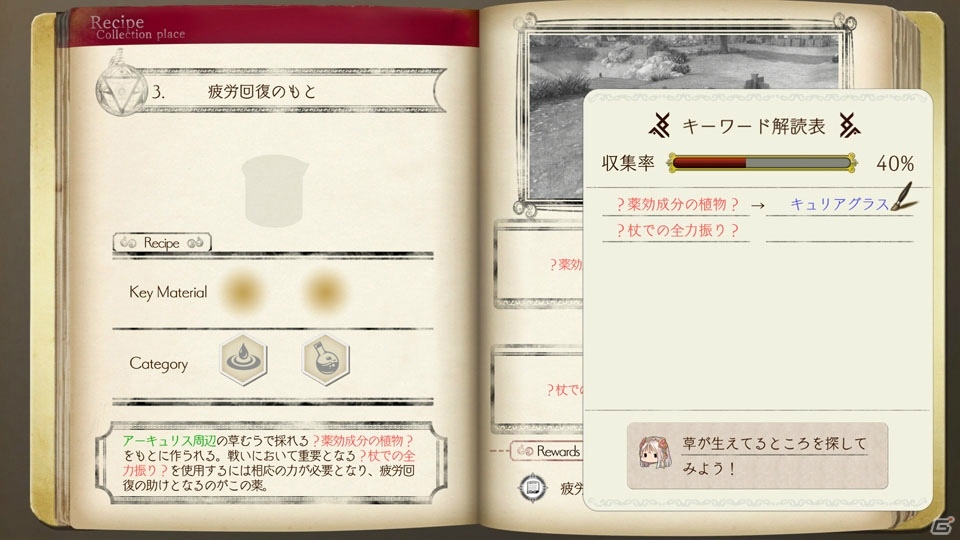Click the faded beaker item image
Screen dimensions: 960x540
[x=274, y=190]
